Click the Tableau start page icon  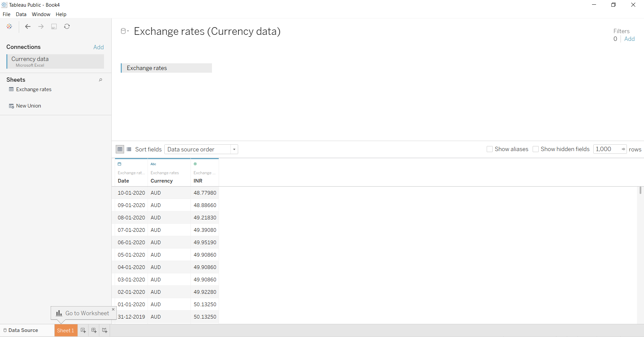(x=9, y=26)
